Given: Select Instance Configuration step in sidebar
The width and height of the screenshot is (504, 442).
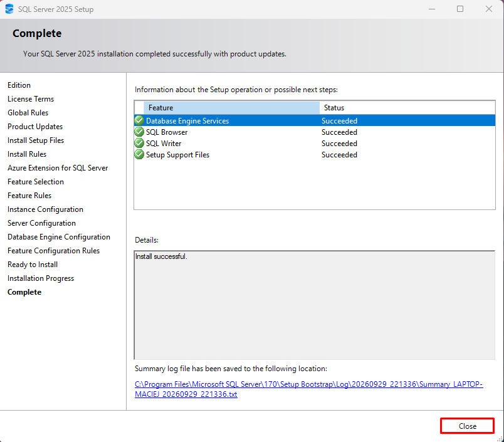Looking at the screenshot, I should [45, 209].
